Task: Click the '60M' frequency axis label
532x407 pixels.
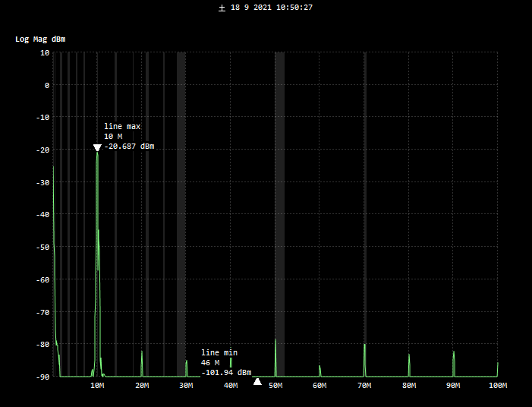Action: pyautogui.click(x=320, y=386)
